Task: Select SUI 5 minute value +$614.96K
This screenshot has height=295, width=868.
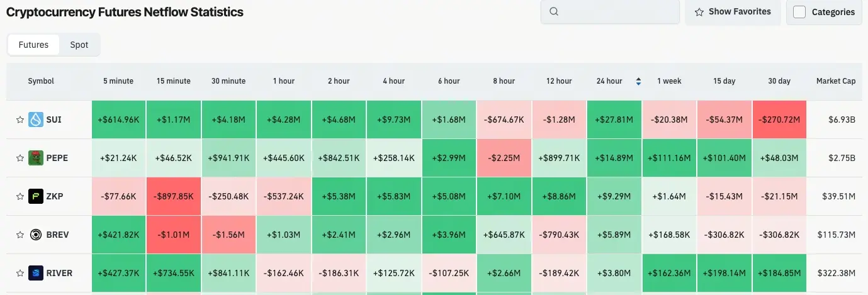Action: tap(118, 120)
